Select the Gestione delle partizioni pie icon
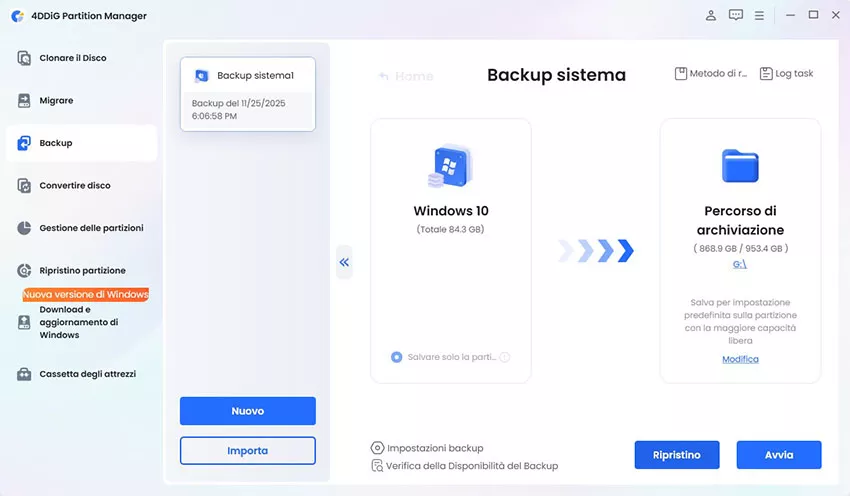Viewport: 850px width, 496px height. [x=24, y=228]
